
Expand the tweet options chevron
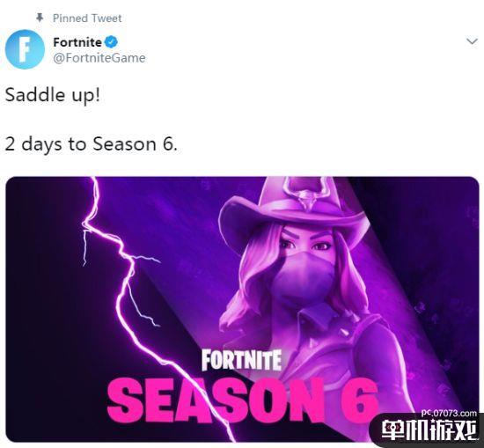(472, 41)
